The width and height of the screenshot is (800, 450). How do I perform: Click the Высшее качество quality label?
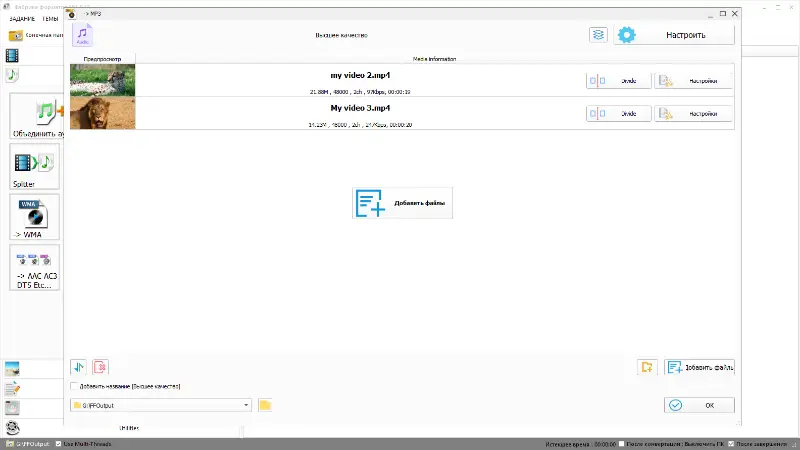coord(341,35)
